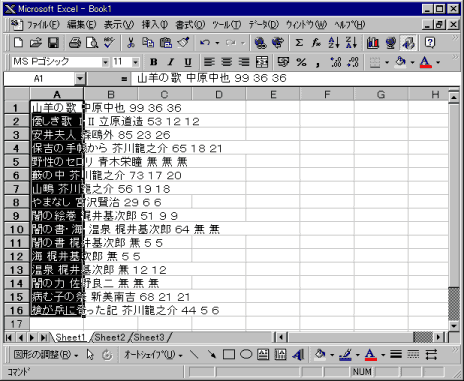This screenshot has width=464, height=381.
Task: Apply percent style format
Action: (x=301, y=62)
